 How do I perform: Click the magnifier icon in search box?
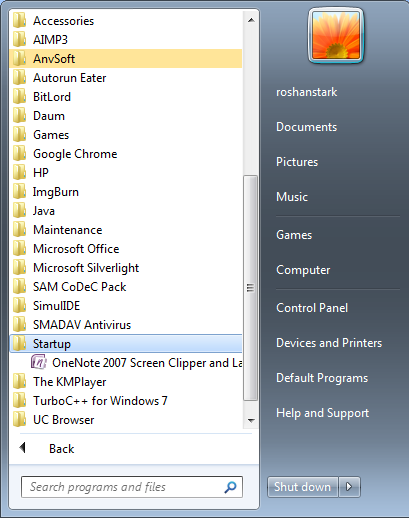[x=230, y=487]
